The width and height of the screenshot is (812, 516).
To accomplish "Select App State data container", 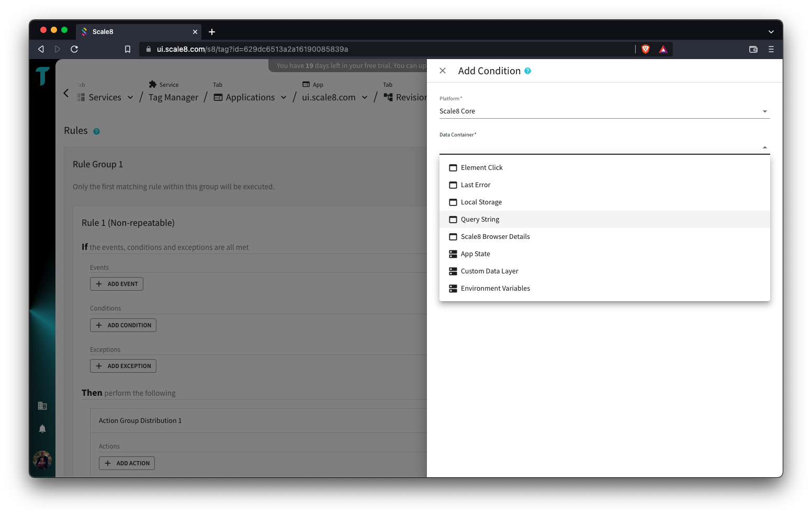I will tap(605, 254).
